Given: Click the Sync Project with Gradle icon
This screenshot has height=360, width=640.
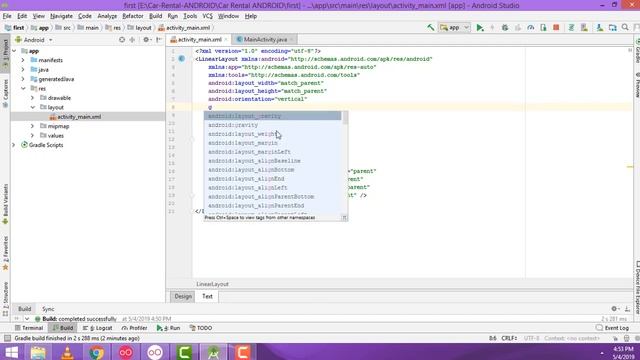Looking at the screenshot, I should click(x=571, y=28).
